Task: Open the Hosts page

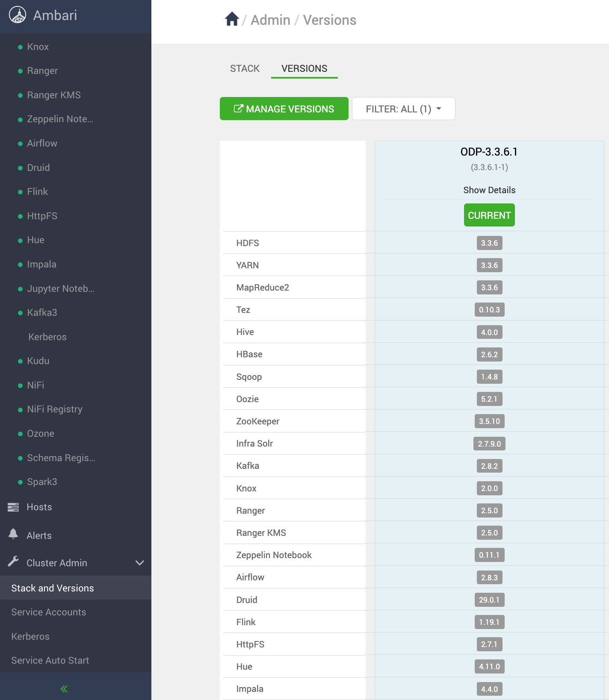Action: (39, 507)
